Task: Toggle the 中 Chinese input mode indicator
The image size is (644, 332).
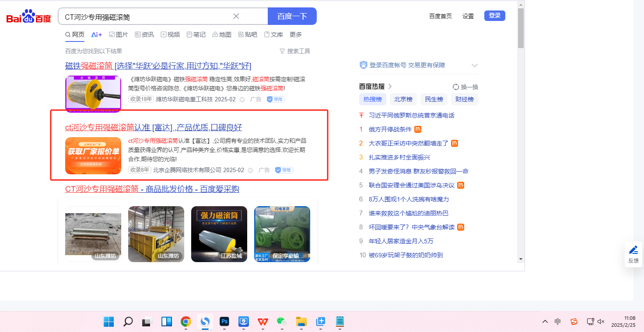Action: [x=557, y=322]
